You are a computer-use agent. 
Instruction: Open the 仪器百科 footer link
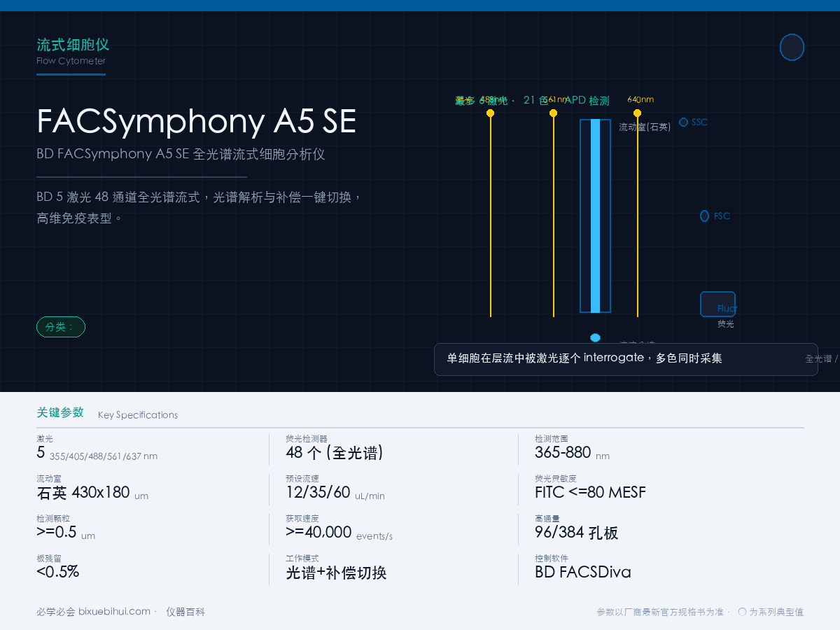click(185, 612)
